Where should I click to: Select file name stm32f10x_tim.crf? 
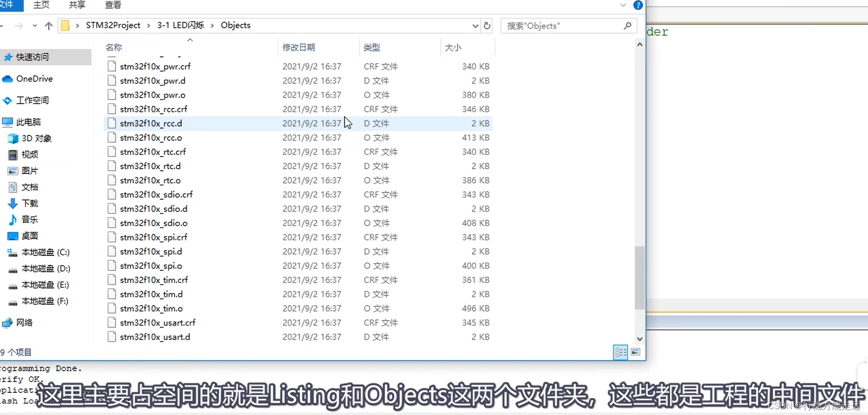(154, 280)
